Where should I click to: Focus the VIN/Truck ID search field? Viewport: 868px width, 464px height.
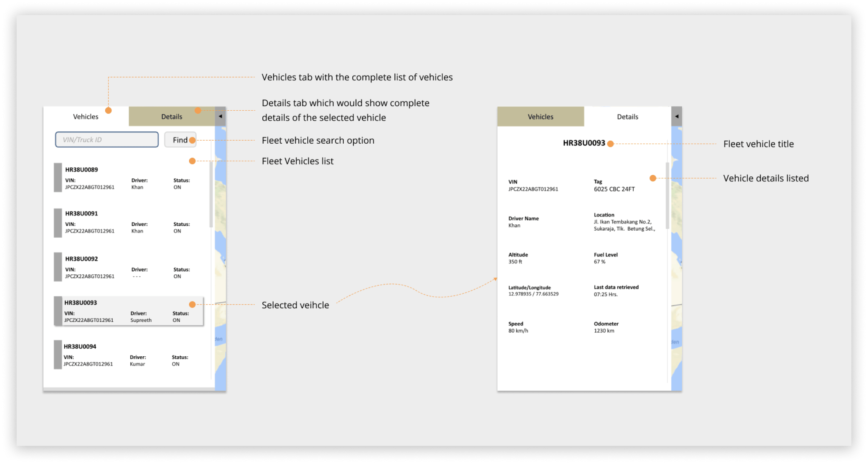point(107,140)
